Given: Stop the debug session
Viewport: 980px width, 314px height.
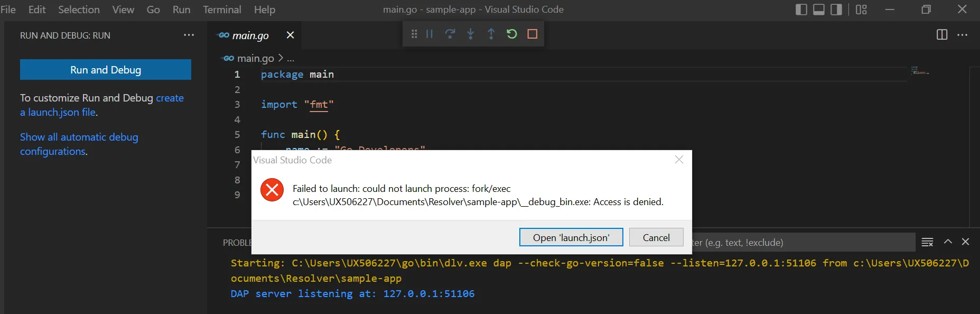Looking at the screenshot, I should tap(532, 34).
